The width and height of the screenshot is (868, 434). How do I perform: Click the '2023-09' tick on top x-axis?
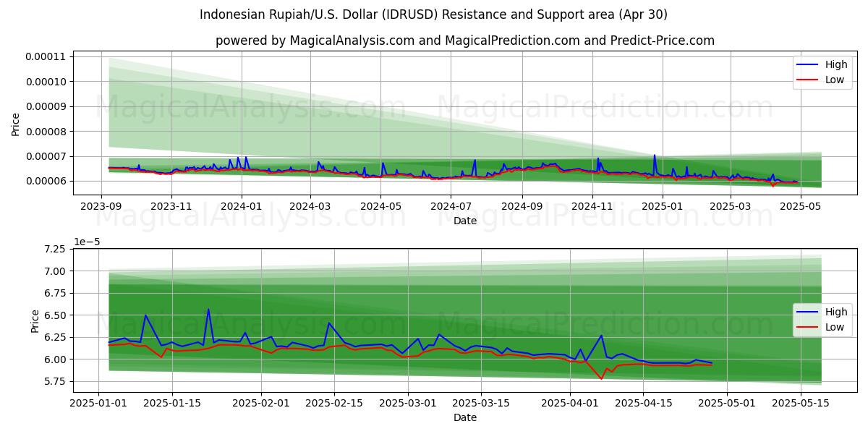[101, 206]
